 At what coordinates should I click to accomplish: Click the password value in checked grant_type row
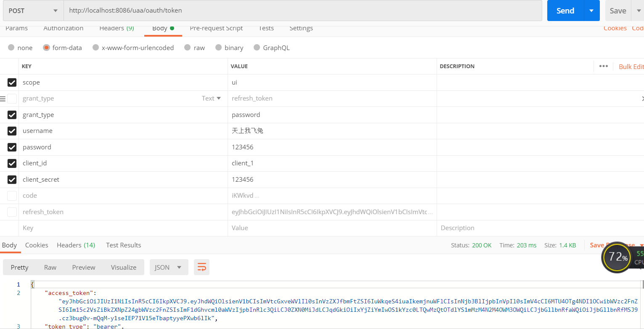(246, 115)
